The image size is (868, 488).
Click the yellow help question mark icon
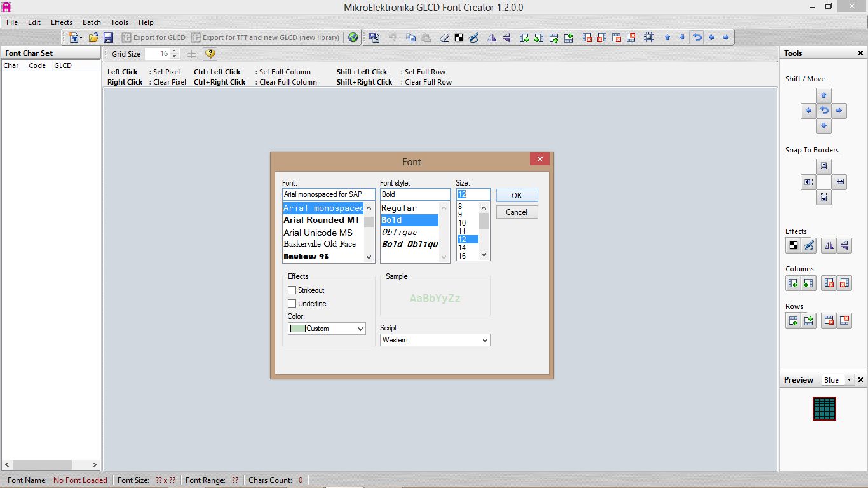(210, 54)
